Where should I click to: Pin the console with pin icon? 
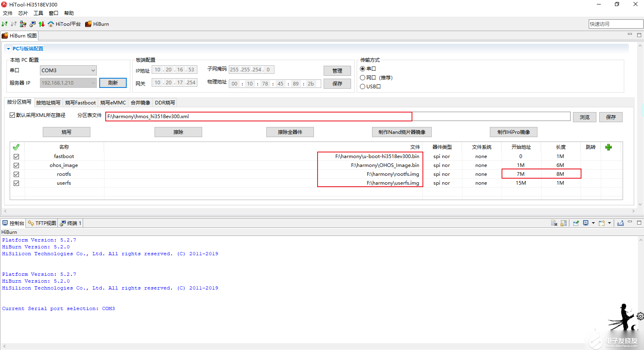(576, 223)
